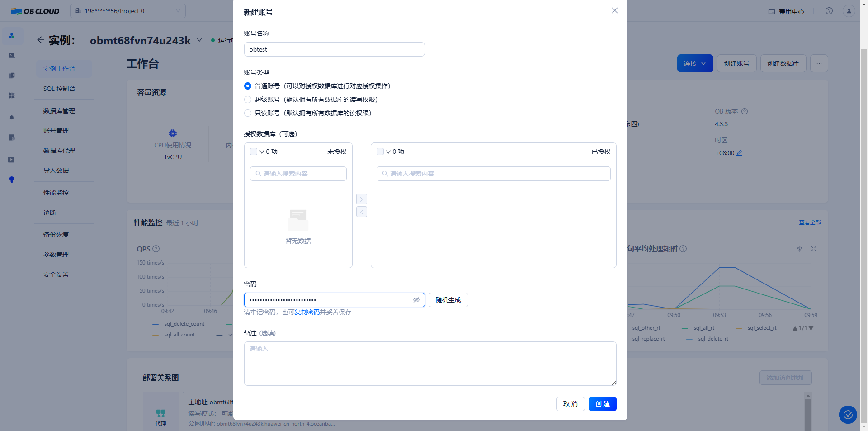Select 普通账号 account type radio
Screen dimensions: 868x431
[248, 86]
